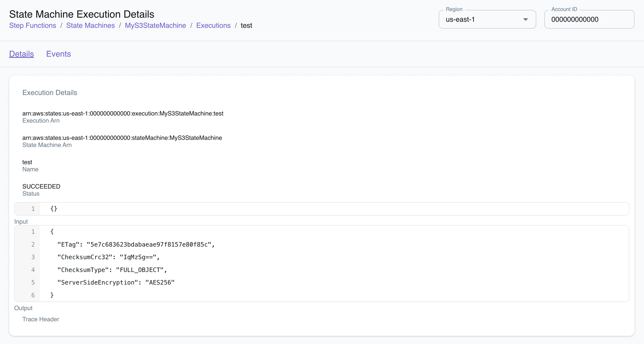The image size is (644, 344).
Task: Click the test breadcrumb item
Action: point(246,25)
